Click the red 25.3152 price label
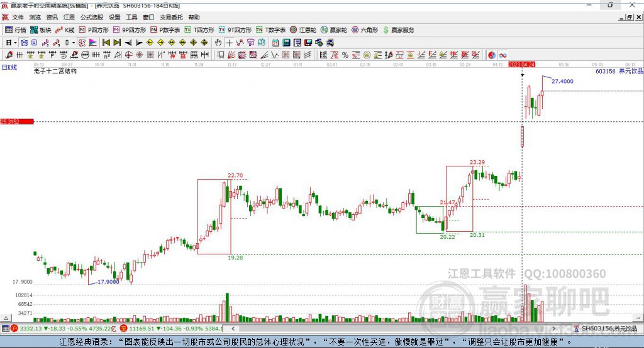644x348 pixels. coord(17,121)
